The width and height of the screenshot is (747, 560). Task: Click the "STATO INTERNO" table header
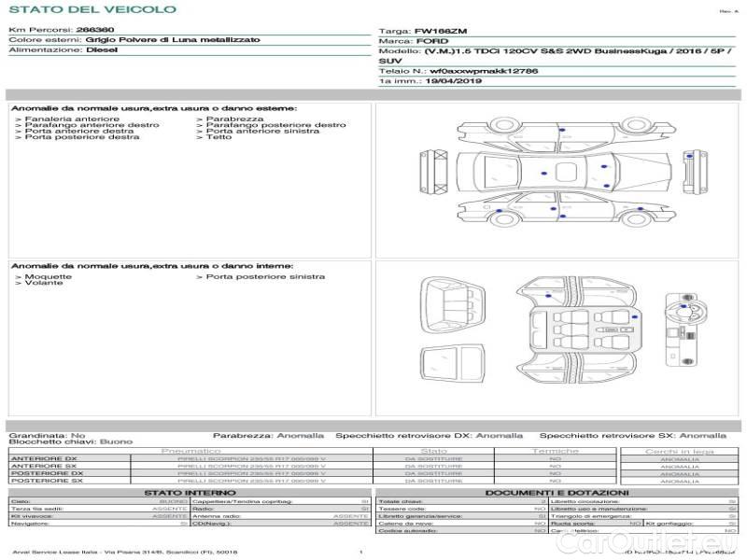(190, 493)
